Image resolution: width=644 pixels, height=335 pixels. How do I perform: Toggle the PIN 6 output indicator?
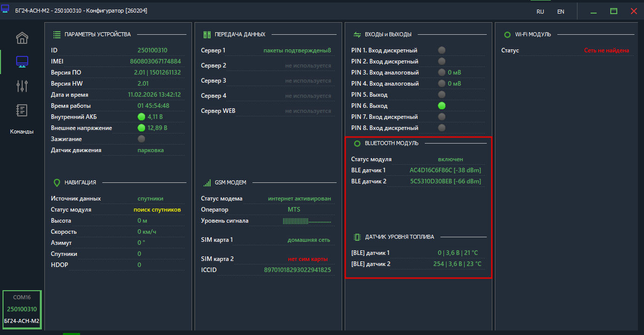coord(442,106)
